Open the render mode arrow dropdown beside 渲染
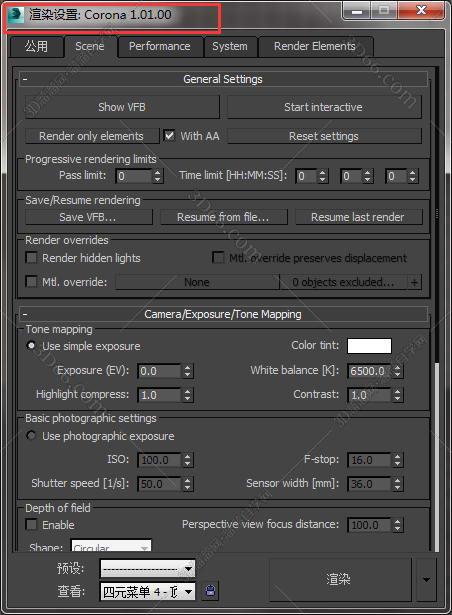Screen dimensions: 452x615 426,579
